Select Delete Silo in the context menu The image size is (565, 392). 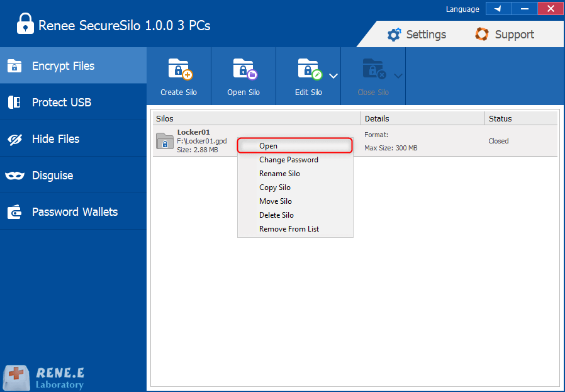coord(276,215)
